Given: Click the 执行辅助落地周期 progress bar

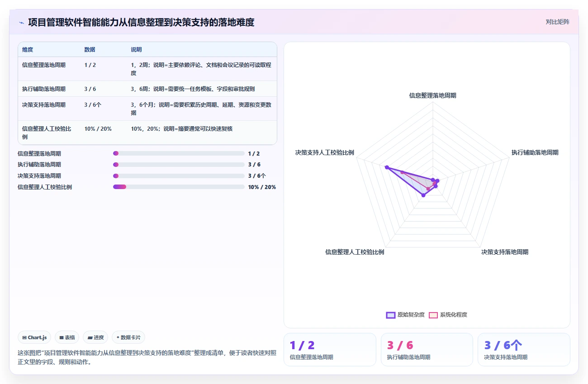Looking at the screenshot, I should [179, 165].
